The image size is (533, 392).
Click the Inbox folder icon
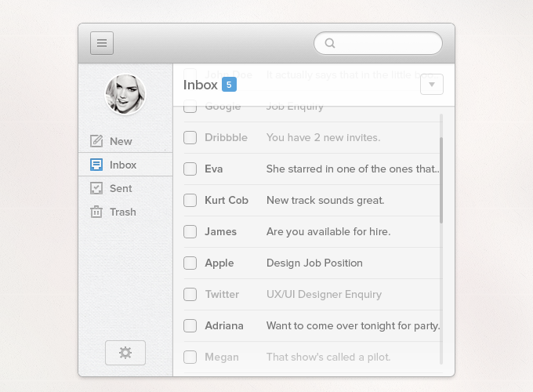point(96,165)
